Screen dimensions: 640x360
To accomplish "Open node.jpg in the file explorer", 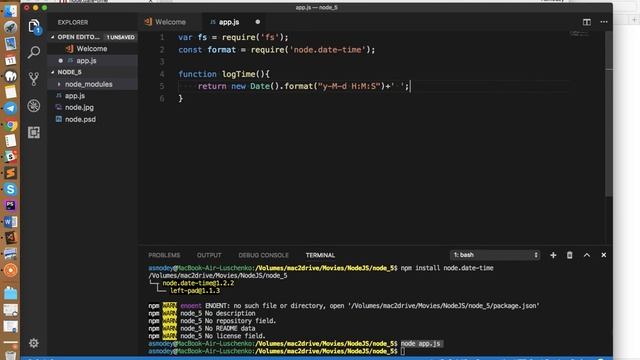I will coord(79,107).
